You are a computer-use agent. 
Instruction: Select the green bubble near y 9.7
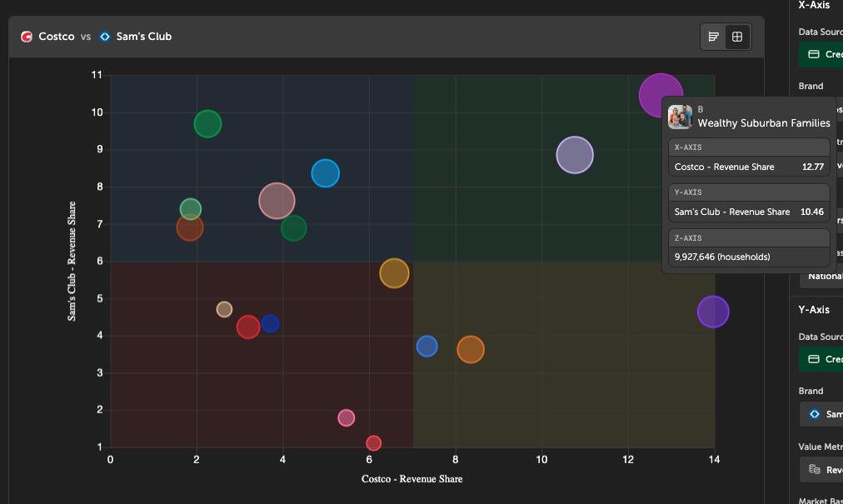[207, 124]
